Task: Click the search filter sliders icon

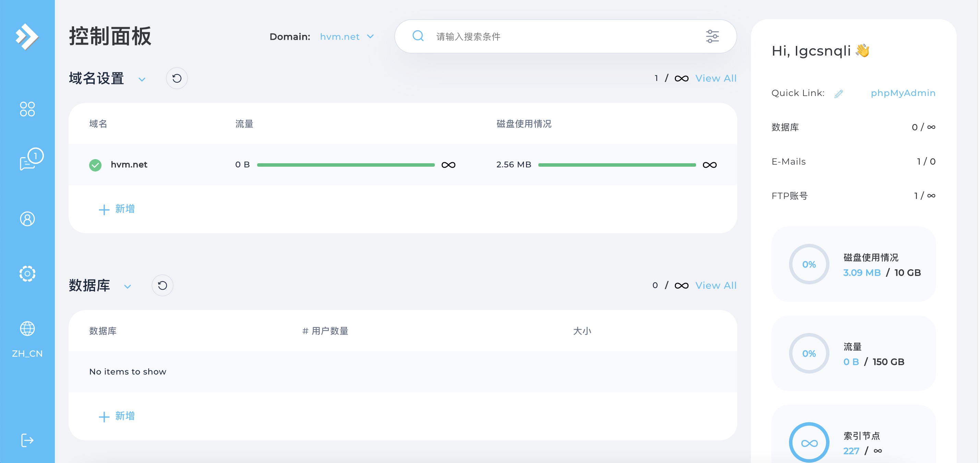Action: (x=712, y=36)
